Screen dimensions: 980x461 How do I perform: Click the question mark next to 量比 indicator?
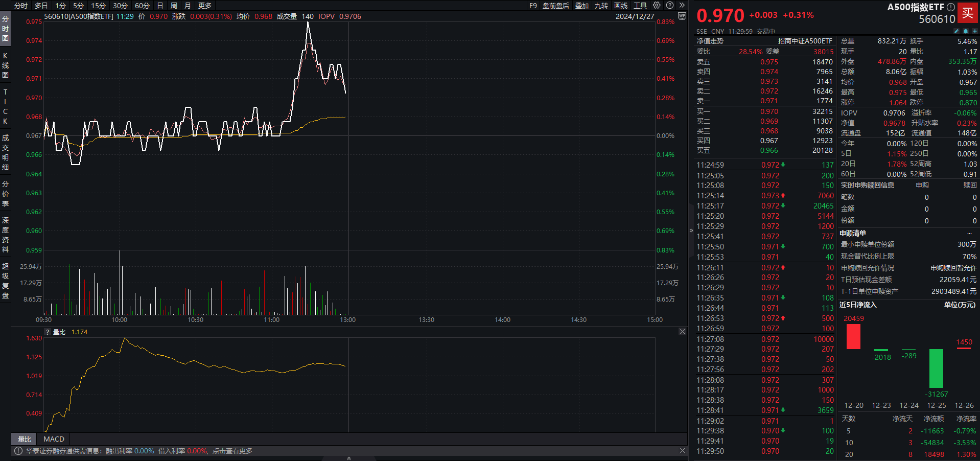[x=48, y=332]
